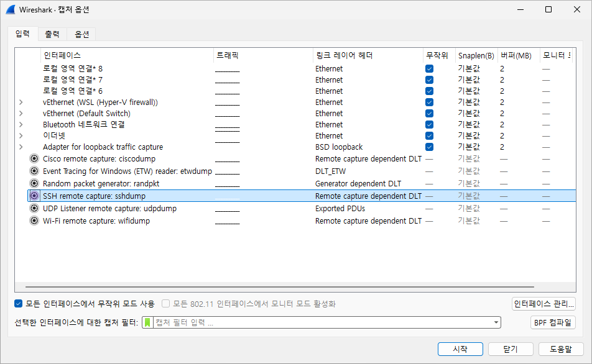
Task: Disable 모든 인터페이스에서 무작위 모드 사용 checkbox
Action: click(18, 303)
